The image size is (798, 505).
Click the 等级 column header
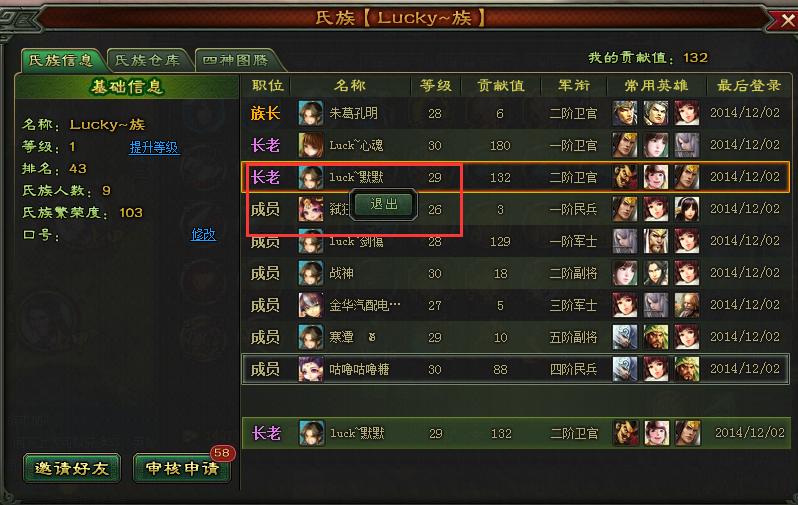(x=436, y=86)
